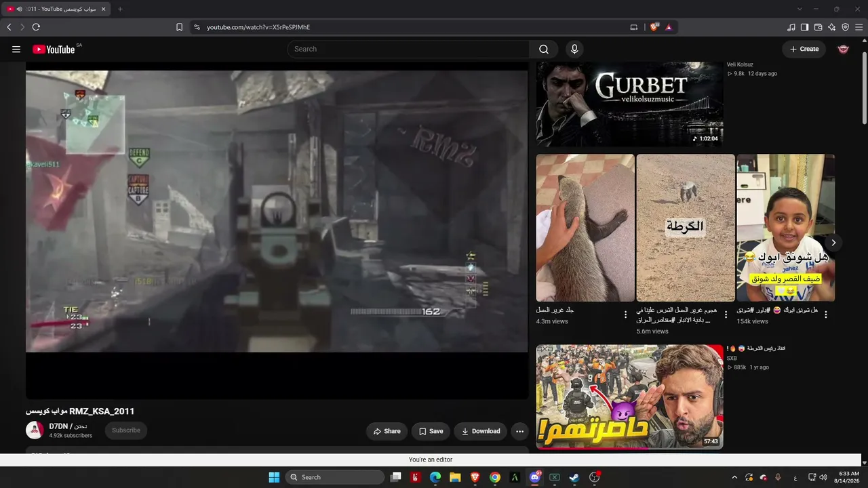Open Discord from taskbar
The height and width of the screenshot is (488, 868).
(535, 477)
